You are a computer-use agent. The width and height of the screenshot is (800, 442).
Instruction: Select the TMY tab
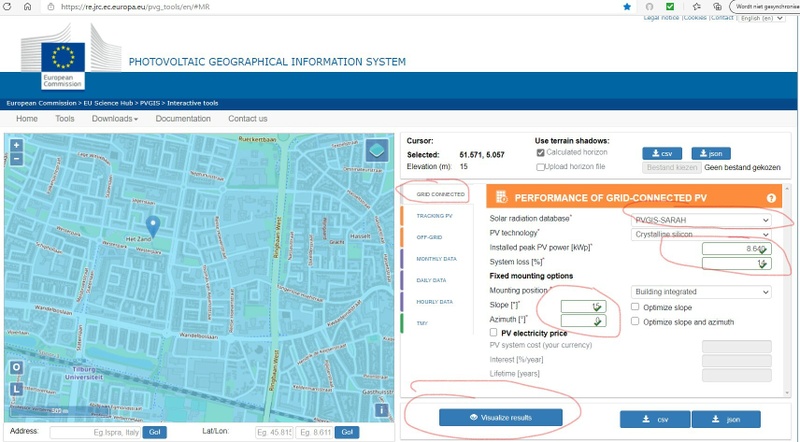[x=422, y=323]
